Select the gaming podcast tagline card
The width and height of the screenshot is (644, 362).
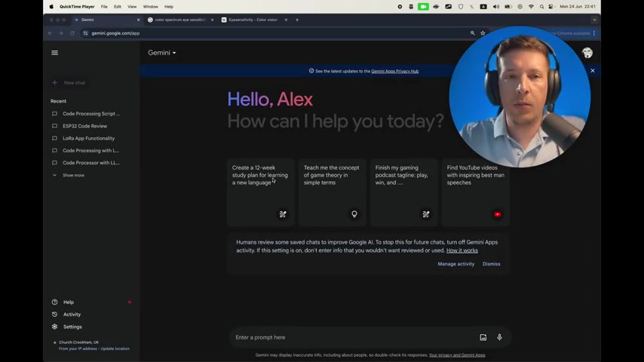(x=404, y=192)
